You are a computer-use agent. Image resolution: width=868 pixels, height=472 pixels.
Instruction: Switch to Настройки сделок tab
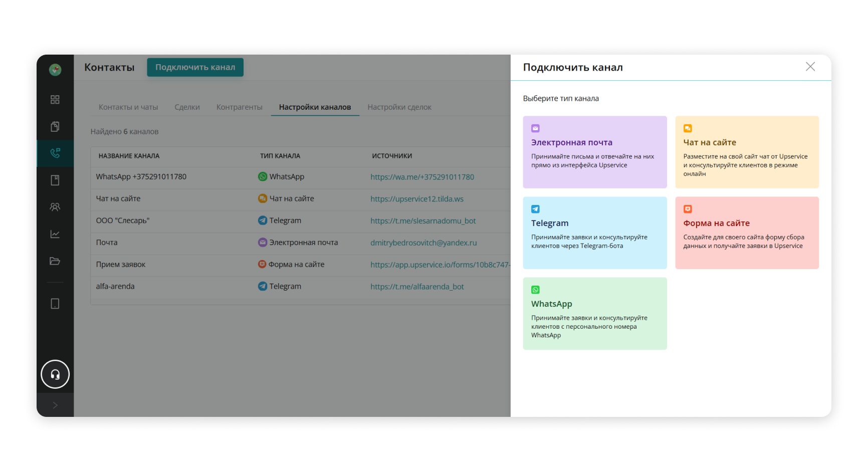pyautogui.click(x=399, y=107)
